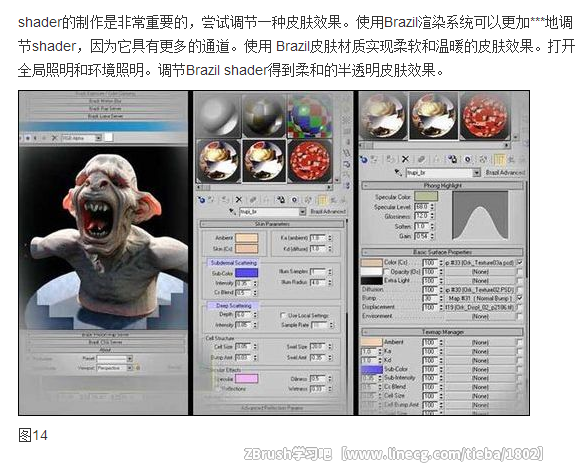Toggle Show End Result icon in Skin Parameters editor

point(322,200)
